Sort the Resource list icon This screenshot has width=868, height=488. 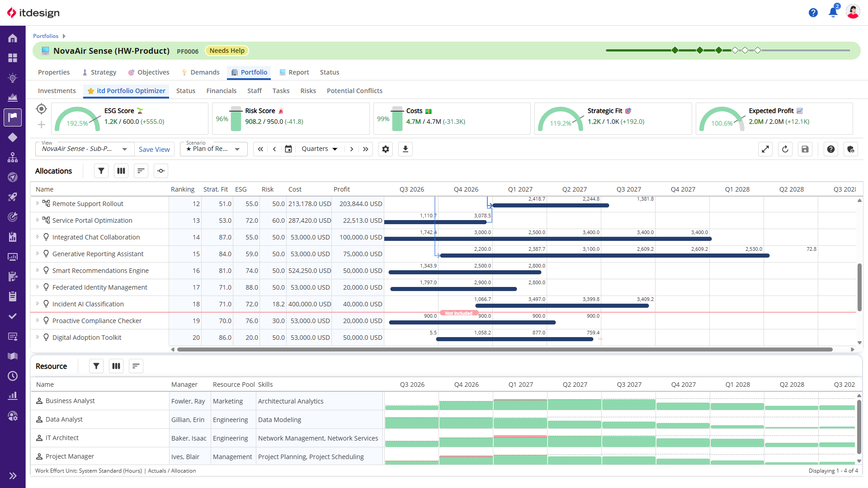(136, 366)
